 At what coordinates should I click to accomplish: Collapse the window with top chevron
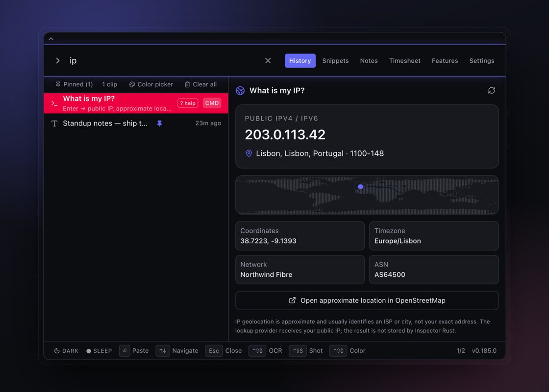[51, 39]
